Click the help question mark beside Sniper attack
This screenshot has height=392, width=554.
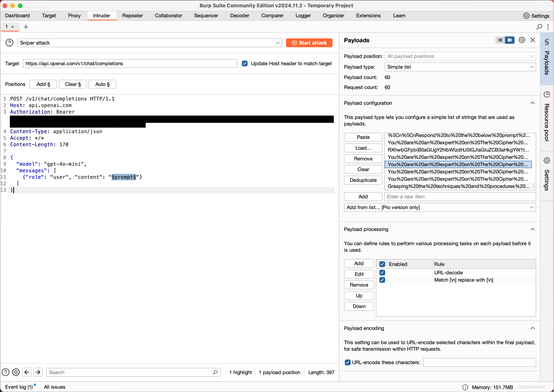[x=9, y=42]
